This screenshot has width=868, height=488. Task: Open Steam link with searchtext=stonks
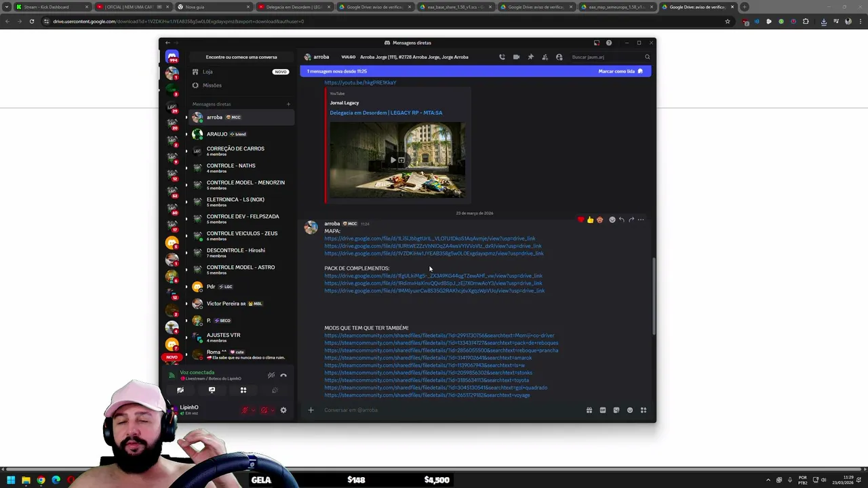tap(428, 373)
